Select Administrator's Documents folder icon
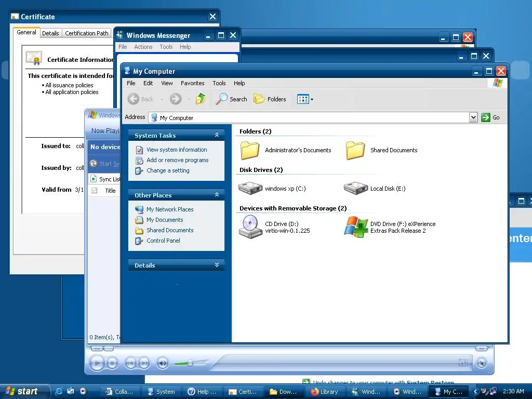This screenshot has height=399, width=532. (250, 150)
